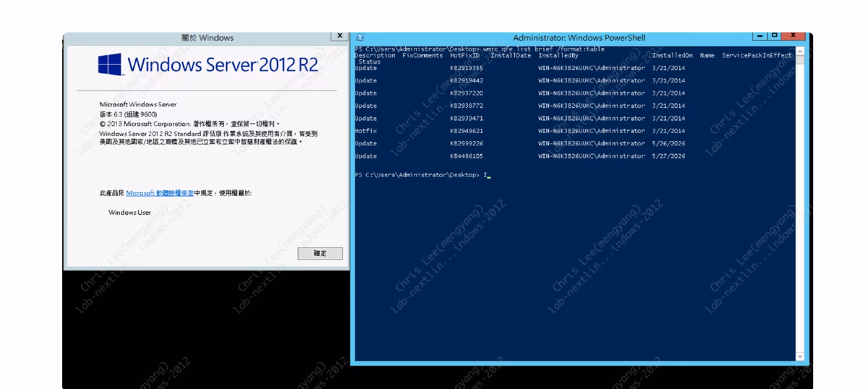The image size is (868, 389).
Task: Click the Description column header
Action: [x=375, y=56]
